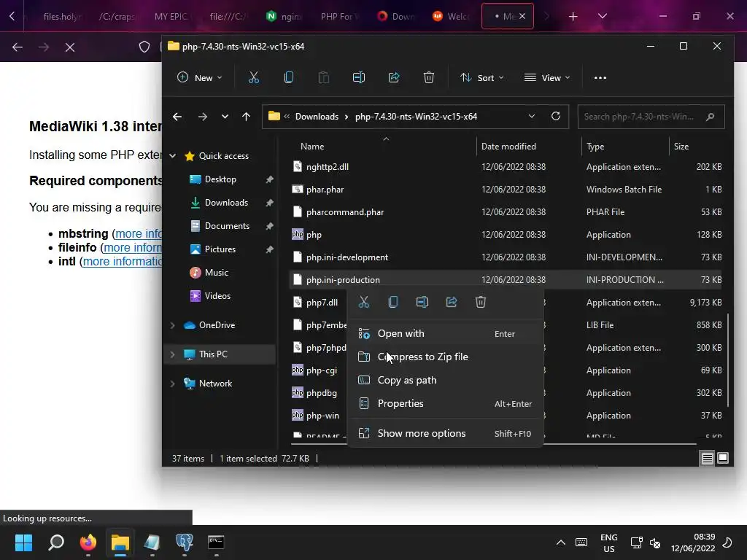The width and height of the screenshot is (747, 560).
Task: Open Windows Start menu
Action: [23, 542]
